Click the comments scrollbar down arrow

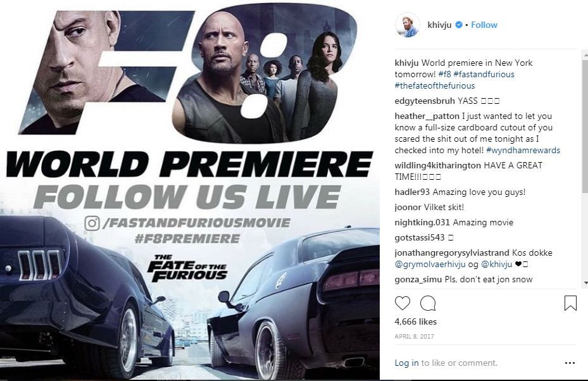(x=585, y=283)
